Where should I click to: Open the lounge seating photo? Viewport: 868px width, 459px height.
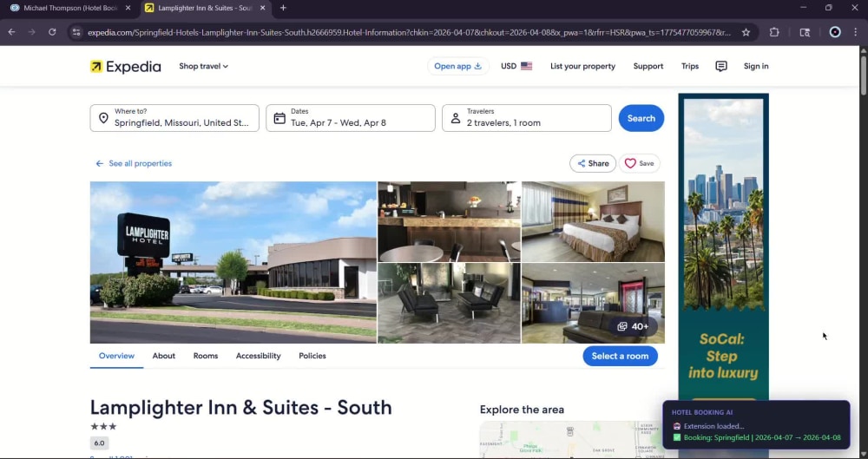(x=449, y=303)
